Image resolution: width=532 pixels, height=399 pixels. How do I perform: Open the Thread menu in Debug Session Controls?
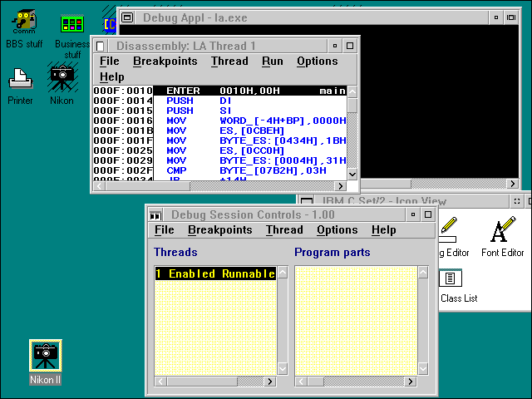(284, 230)
